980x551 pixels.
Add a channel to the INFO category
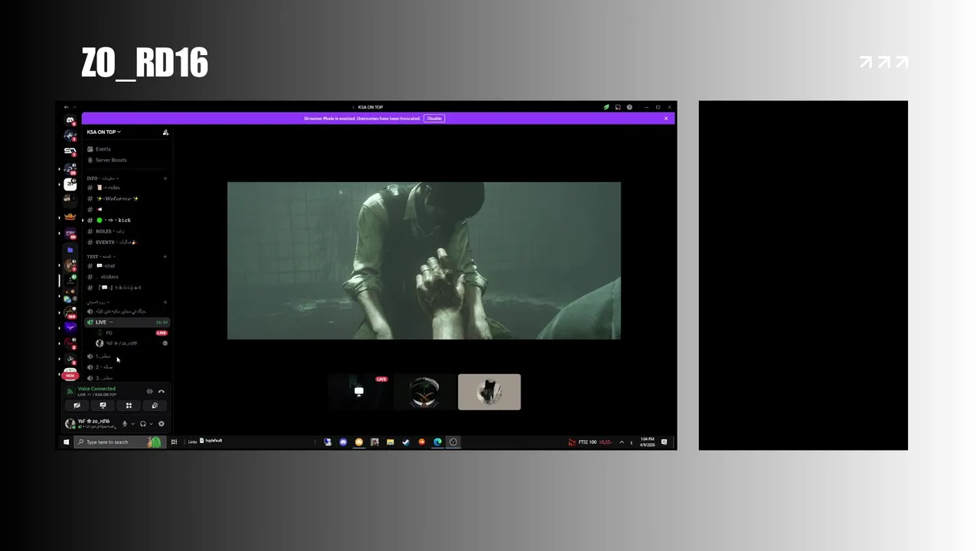point(165,178)
